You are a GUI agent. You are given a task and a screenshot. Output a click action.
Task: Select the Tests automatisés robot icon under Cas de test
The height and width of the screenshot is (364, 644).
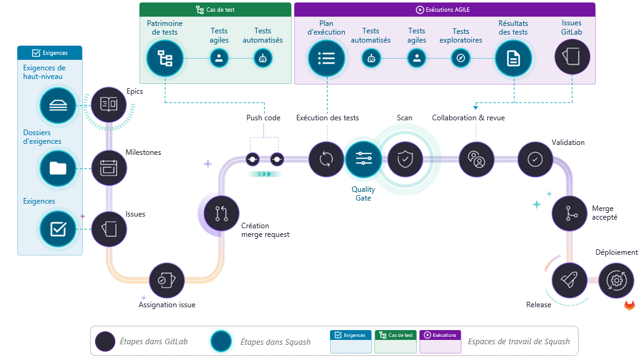point(263,58)
